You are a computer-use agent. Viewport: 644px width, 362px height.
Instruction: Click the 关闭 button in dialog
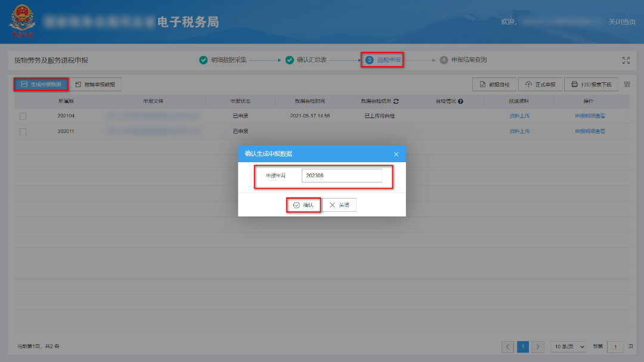pos(339,205)
